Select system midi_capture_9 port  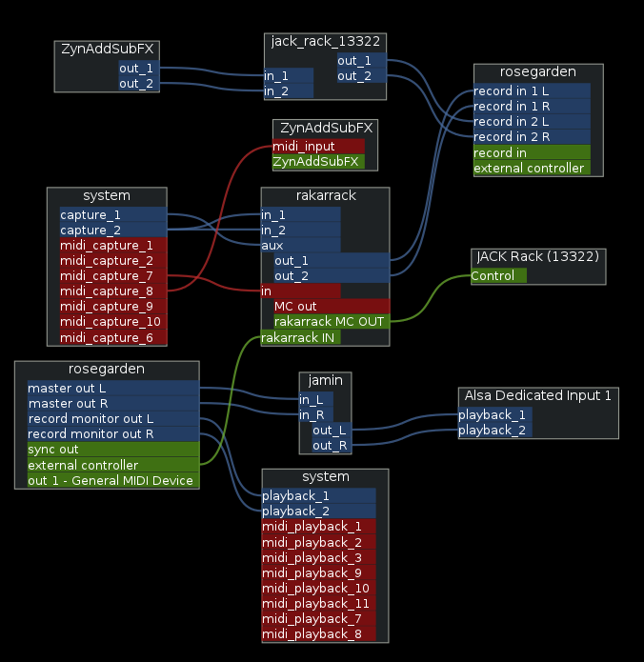pos(113,306)
